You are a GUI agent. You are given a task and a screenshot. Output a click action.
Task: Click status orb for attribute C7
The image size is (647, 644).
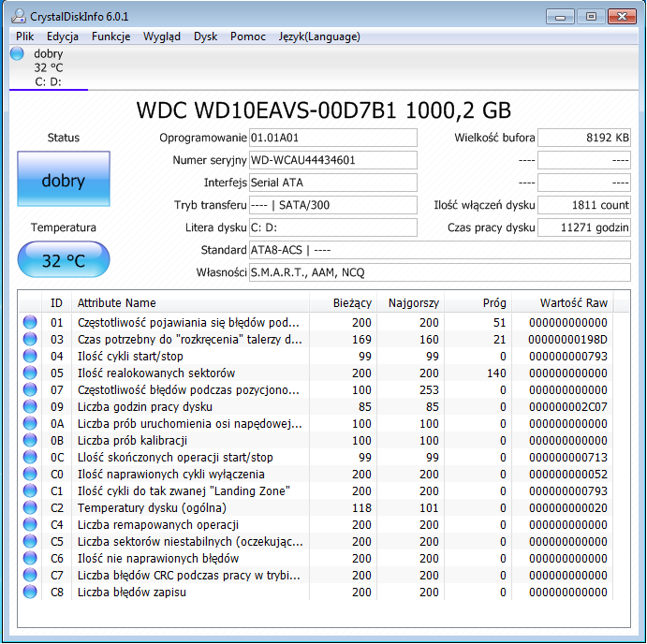[x=30, y=575]
